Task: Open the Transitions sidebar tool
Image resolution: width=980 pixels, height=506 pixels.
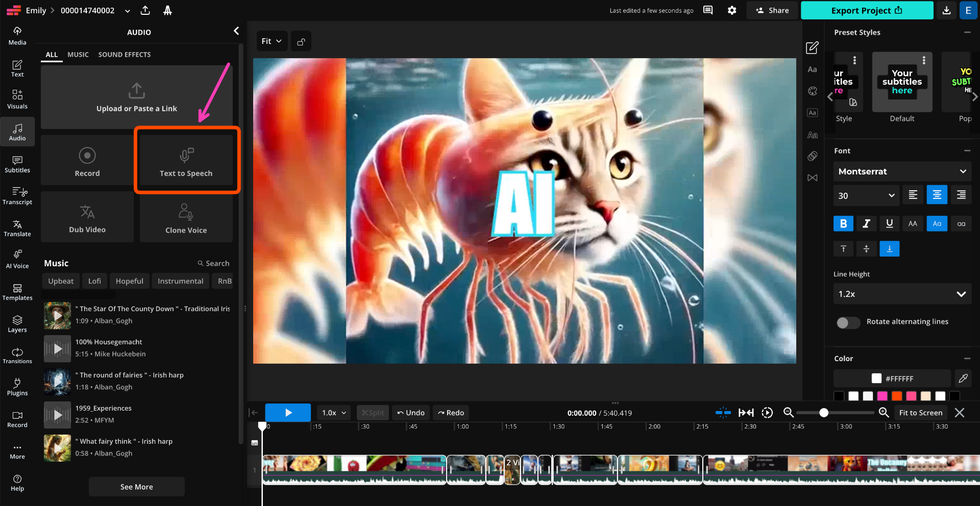Action: (x=17, y=355)
